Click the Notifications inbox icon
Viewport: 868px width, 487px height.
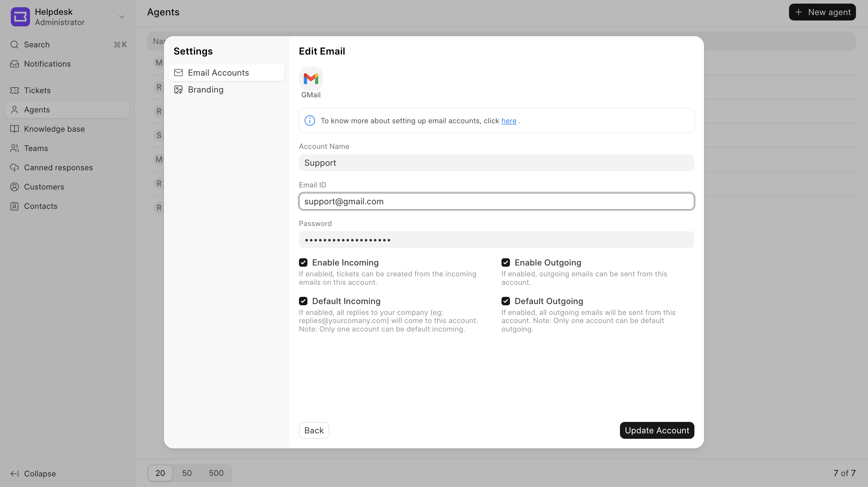click(14, 64)
